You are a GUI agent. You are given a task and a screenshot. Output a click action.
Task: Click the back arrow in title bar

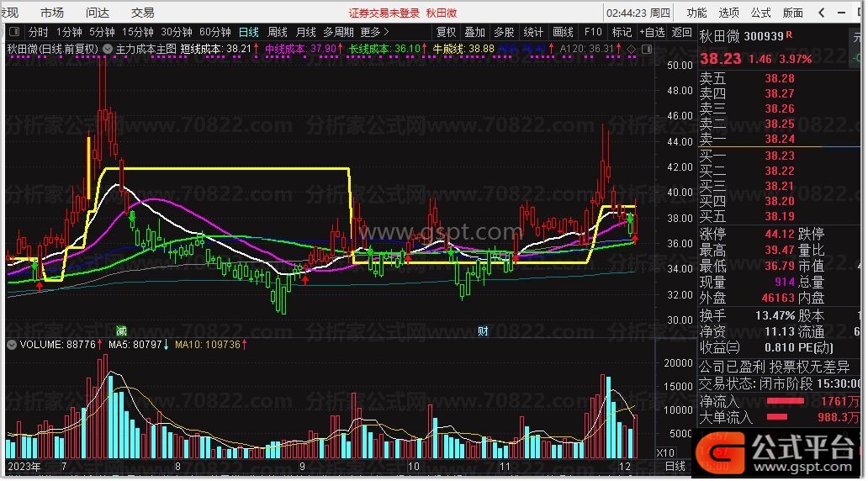[x=822, y=12]
